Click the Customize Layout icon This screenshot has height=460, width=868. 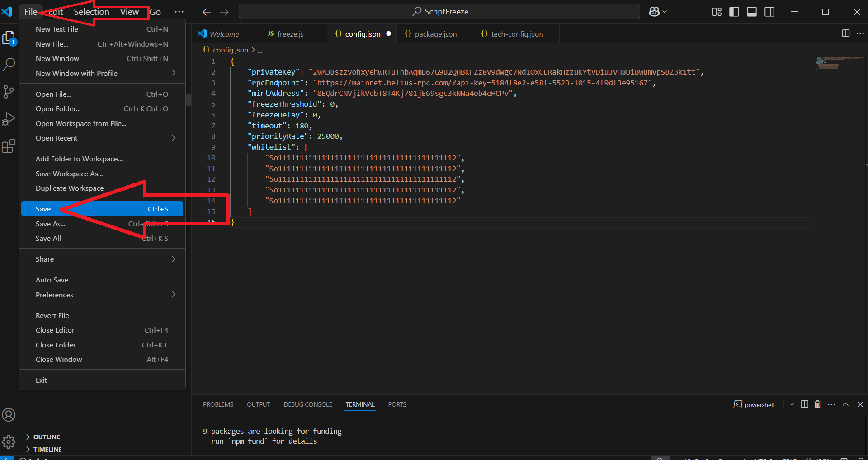click(717, 12)
